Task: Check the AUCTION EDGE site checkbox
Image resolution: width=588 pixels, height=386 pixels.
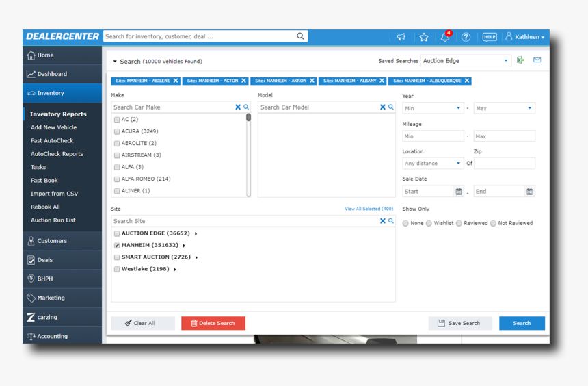Action: pos(117,233)
